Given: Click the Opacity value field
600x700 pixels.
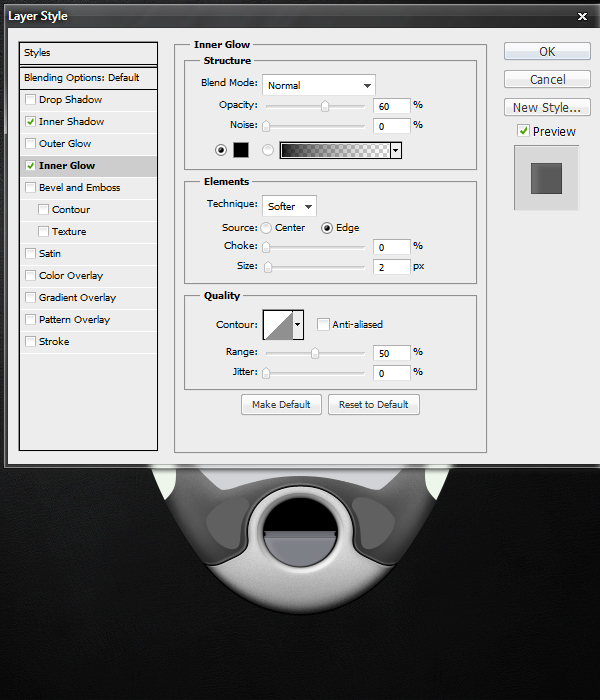Looking at the screenshot, I should pyautogui.click(x=392, y=106).
